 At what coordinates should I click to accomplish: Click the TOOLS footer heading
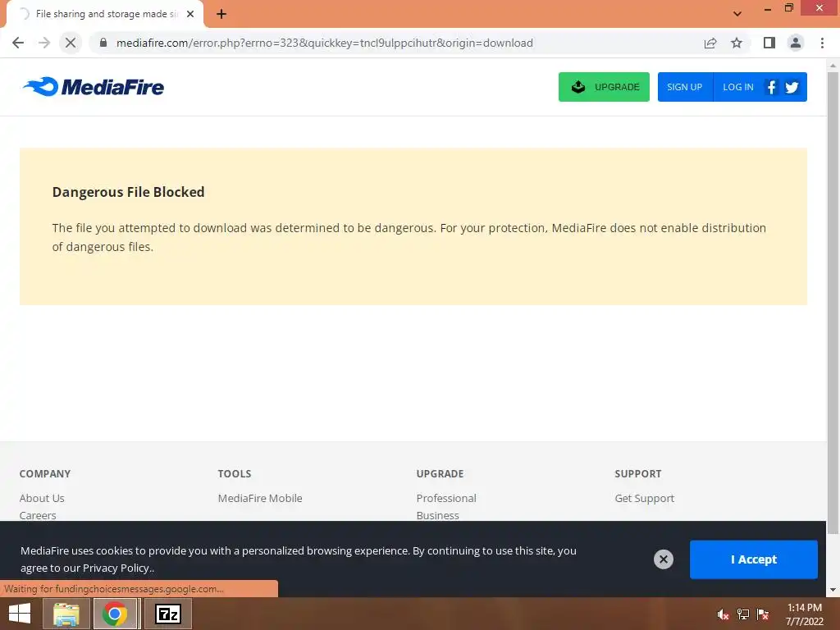coord(234,473)
